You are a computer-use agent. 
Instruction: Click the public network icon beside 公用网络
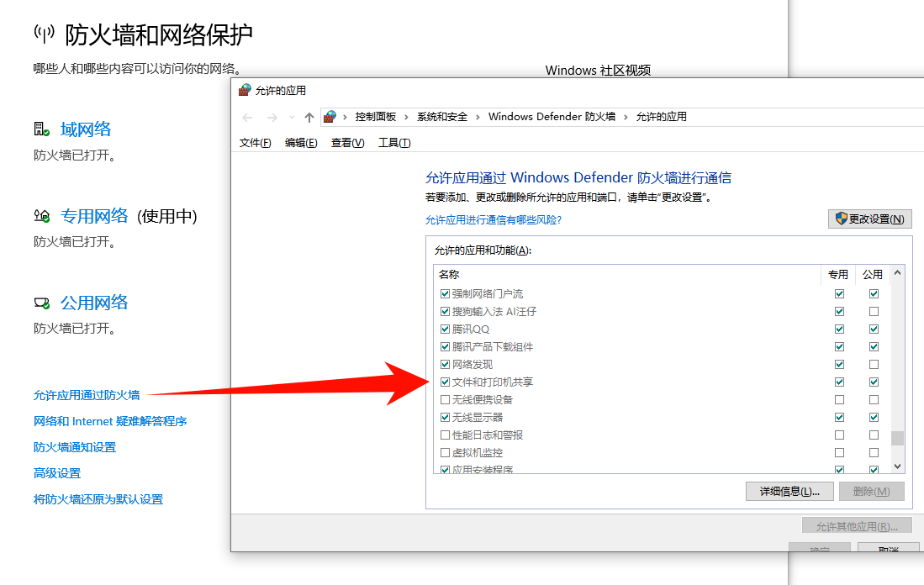(41, 301)
